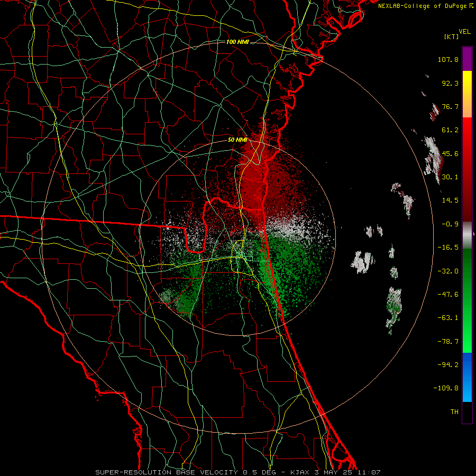Click the 76.7 legend value
Screen dimensions: 476x476
(x=450, y=106)
